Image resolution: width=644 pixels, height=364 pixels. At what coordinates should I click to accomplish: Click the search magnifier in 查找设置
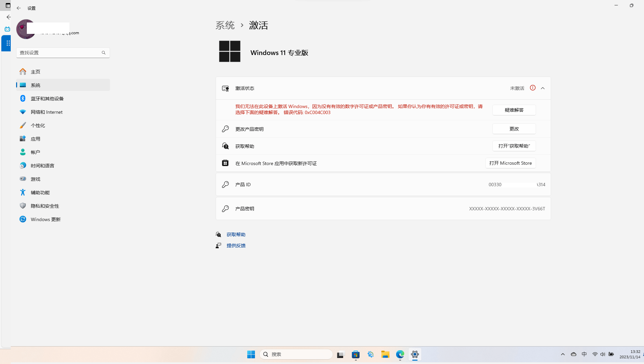104,53
